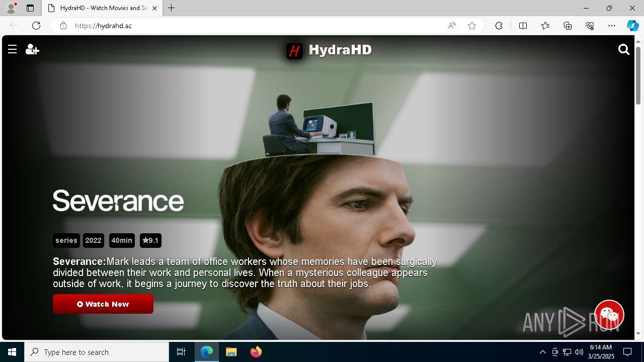Image resolution: width=644 pixels, height=362 pixels.
Task: Click the scrollbar up arrow
Action: [x=638, y=41]
